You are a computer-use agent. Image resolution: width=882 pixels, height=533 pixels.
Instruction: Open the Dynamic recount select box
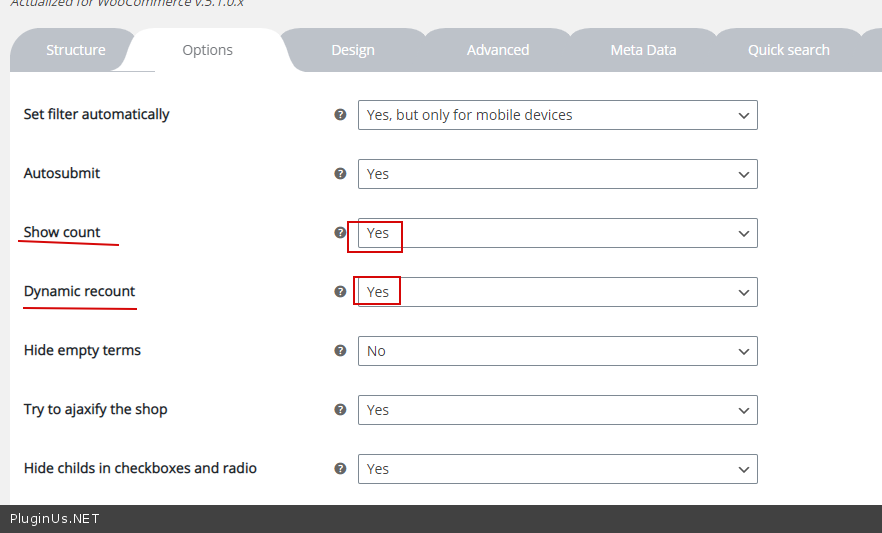[x=557, y=292]
